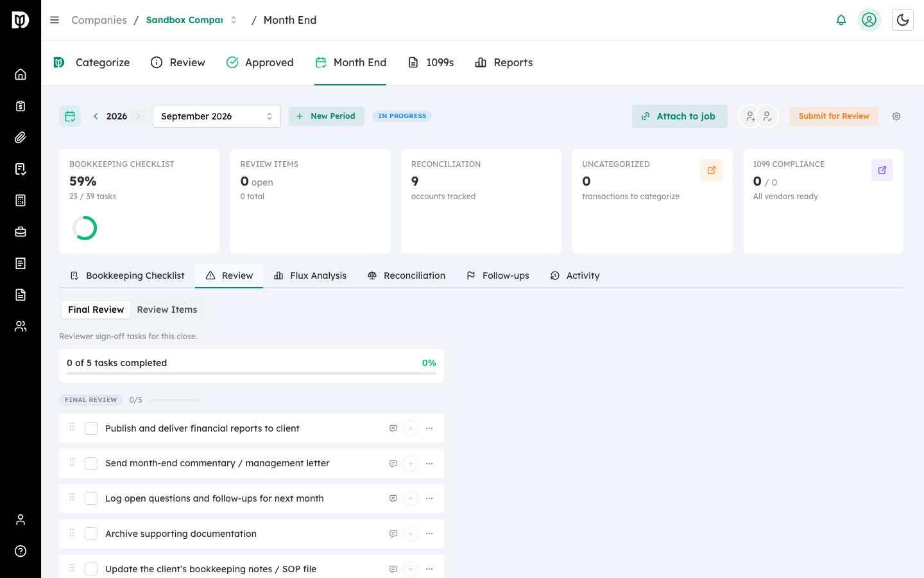Open comments on Publish and deliver task
Image resolution: width=924 pixels, height=578 pixels.
[x=393, y=428]
